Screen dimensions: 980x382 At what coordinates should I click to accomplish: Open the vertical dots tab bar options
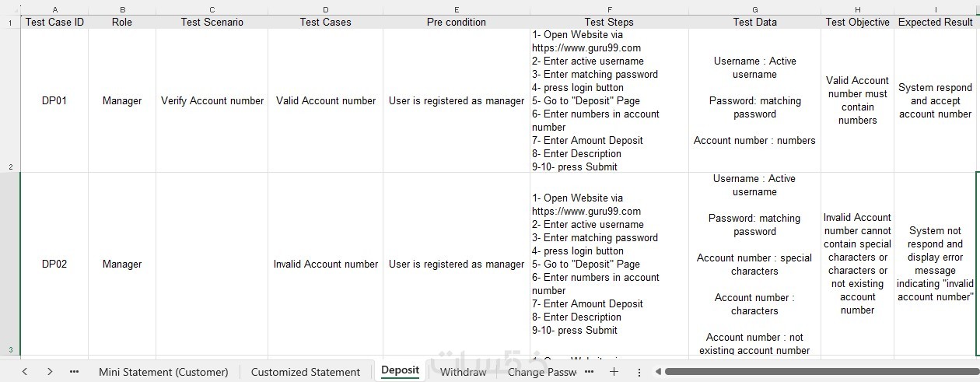(639, 372)
